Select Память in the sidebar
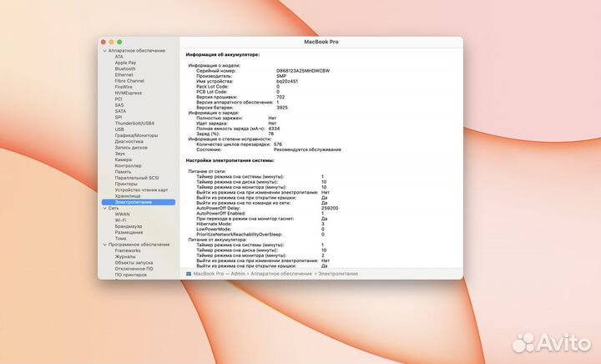601x364 pixels. (123, 172)
